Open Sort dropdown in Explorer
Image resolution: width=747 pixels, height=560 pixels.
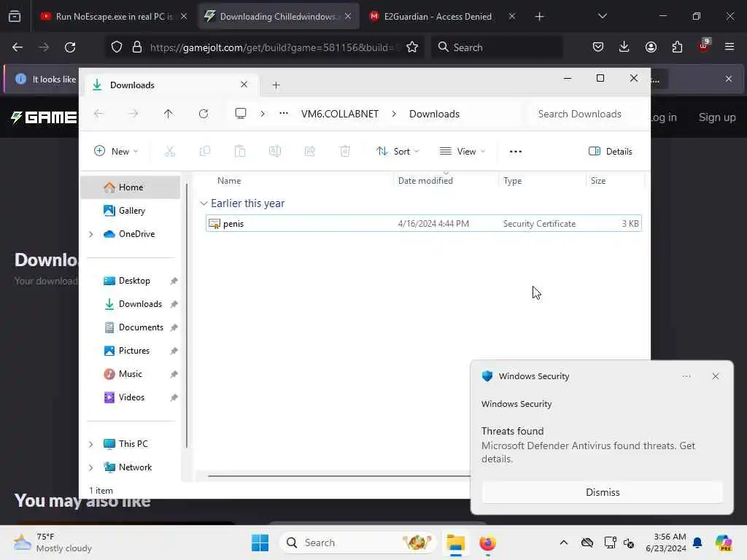pyautogui.click(x=398, y=152)
